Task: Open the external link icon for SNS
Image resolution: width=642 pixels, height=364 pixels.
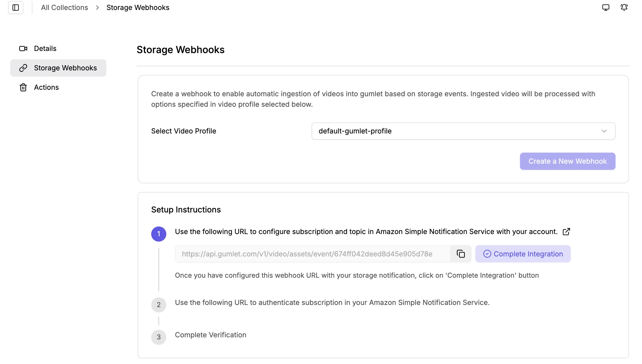Action: (566, 232)
